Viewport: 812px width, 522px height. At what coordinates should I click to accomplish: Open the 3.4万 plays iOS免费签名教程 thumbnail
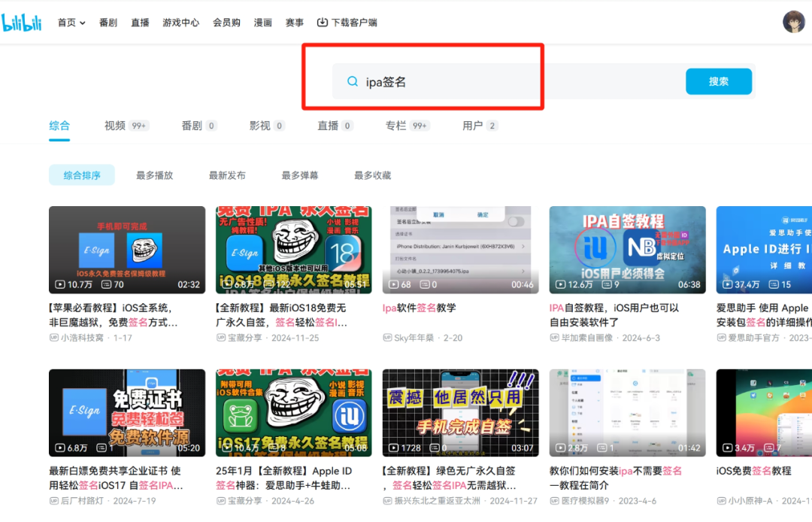click(x=764, y=413)
